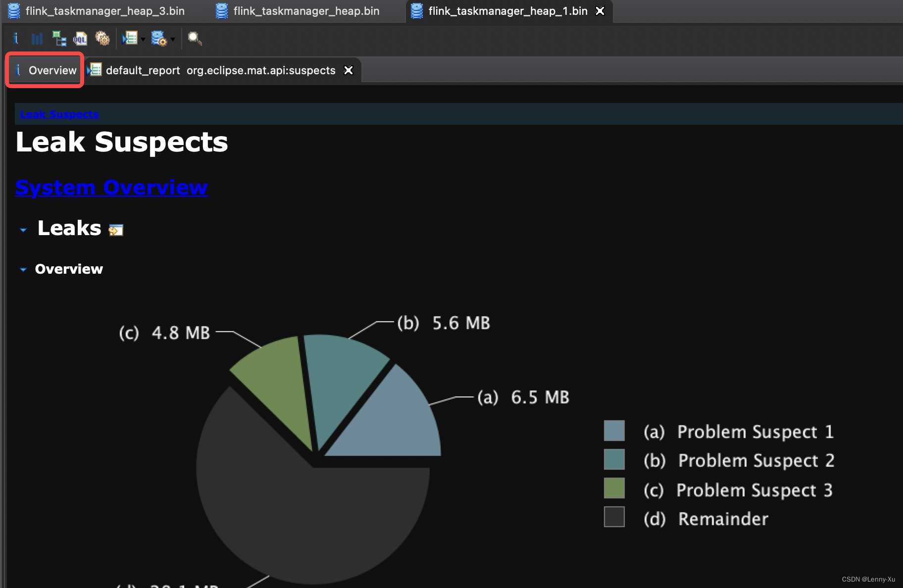Viewport: 903px width, 588px height.
Task: Close the default_report suspects tab
Action: click(x=349, y=70)
